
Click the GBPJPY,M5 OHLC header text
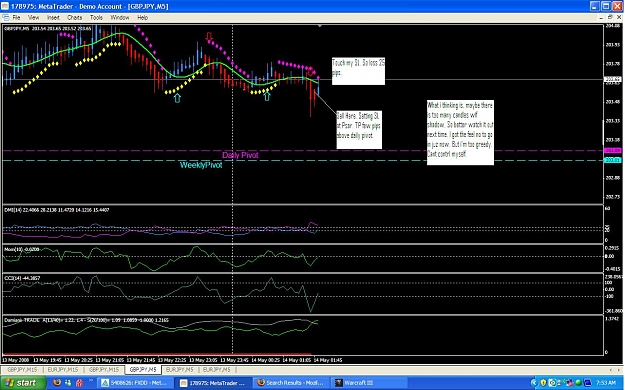tap(47, 28)
